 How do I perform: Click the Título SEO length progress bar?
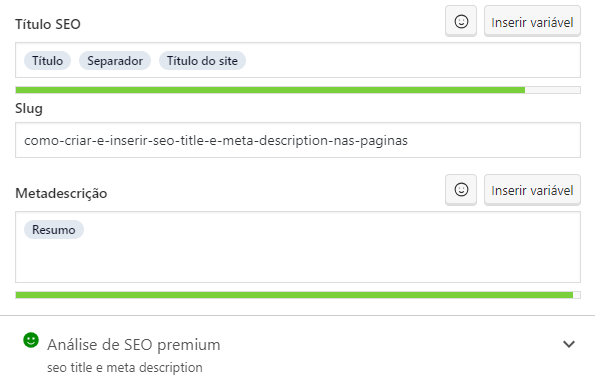coord(298,90)
